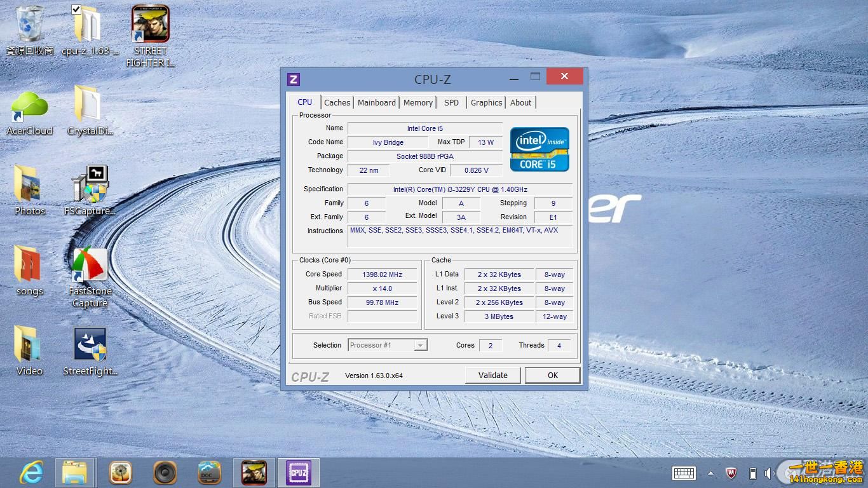The width and height of the screenshot is (868, 488).
Task: Open CPU-Z via its taskbar icon
Action: coord(298,473)
